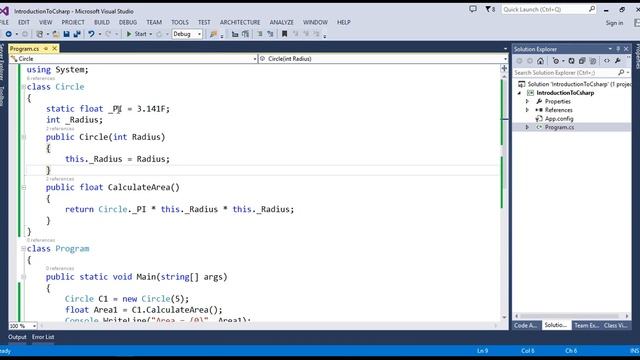
Task: Collapse the class Circle code region
Action: [x=24, y=87]
